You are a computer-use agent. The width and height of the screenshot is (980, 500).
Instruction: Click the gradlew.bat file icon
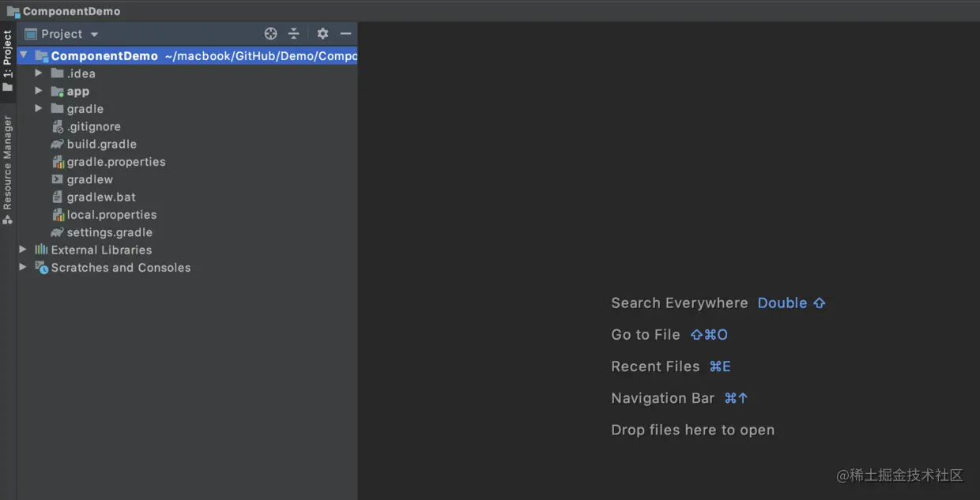point(57,197)
